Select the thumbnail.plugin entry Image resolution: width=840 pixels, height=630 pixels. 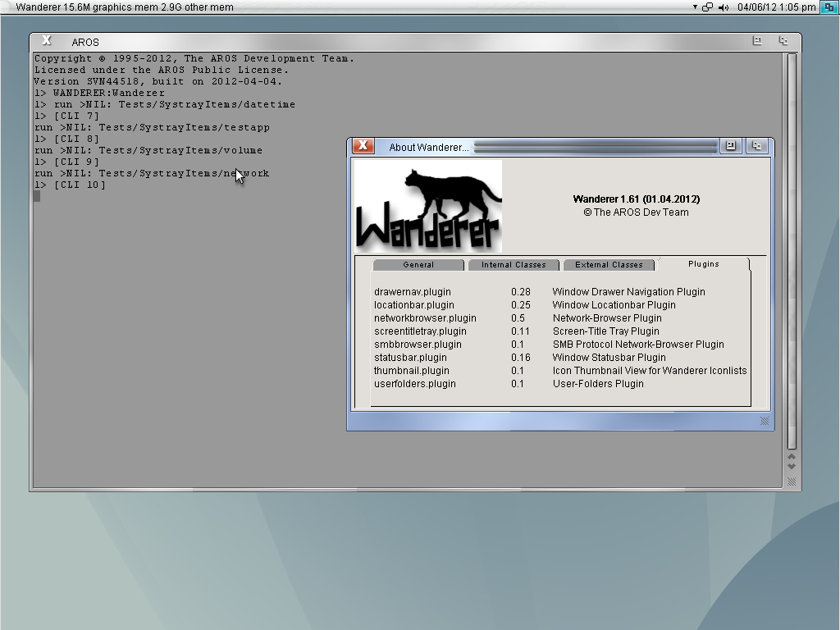(559, 371)
